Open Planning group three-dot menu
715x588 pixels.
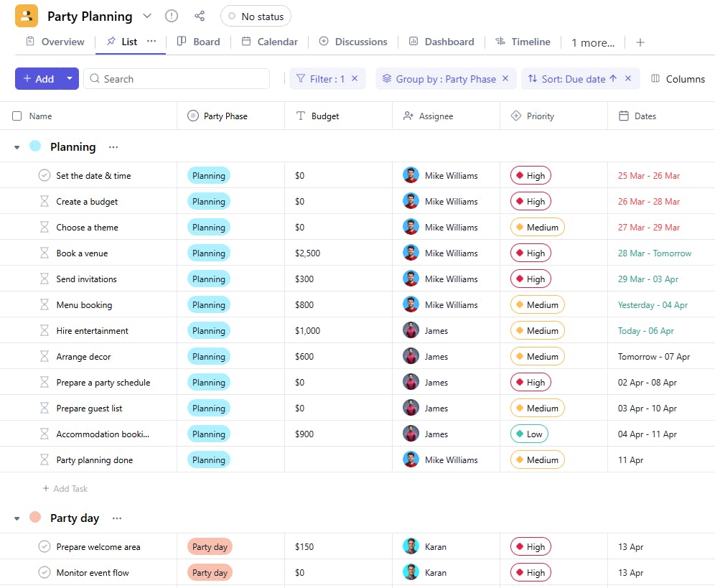(x=113, y=147)
